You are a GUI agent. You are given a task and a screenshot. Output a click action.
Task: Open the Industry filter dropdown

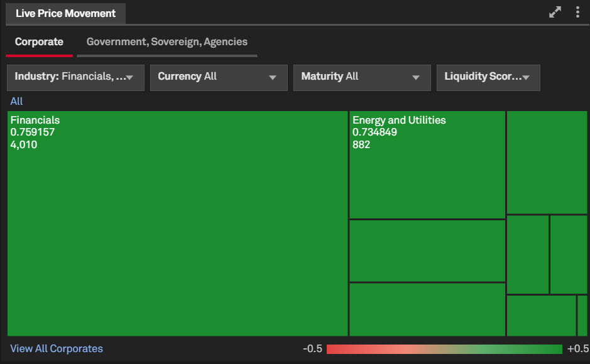point(75,78)
